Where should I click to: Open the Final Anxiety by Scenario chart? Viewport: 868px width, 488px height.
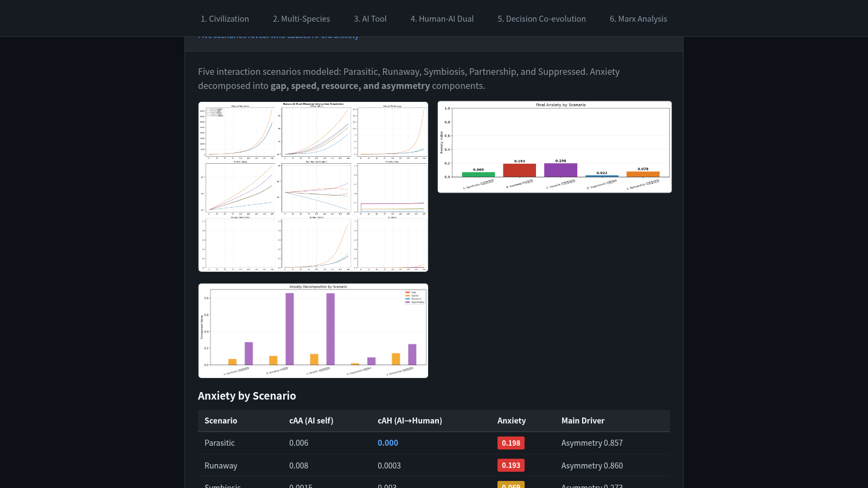click(554, 147)
